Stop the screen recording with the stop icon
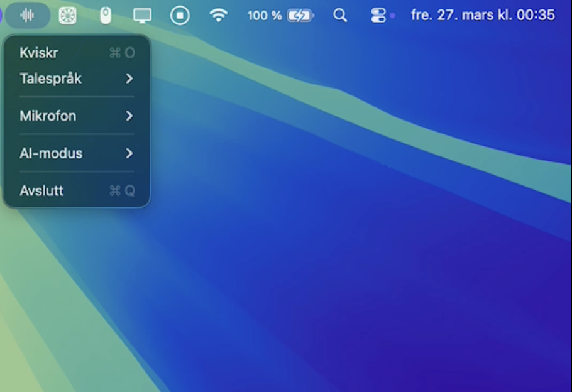Screen dimensions: 572x392 [180, 14]
